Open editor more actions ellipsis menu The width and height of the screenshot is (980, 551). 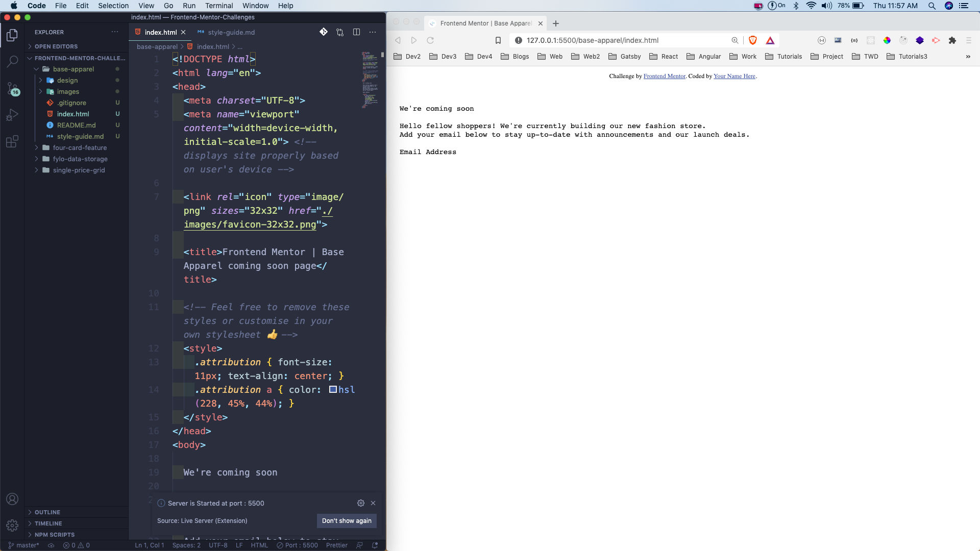pos(373,32)
